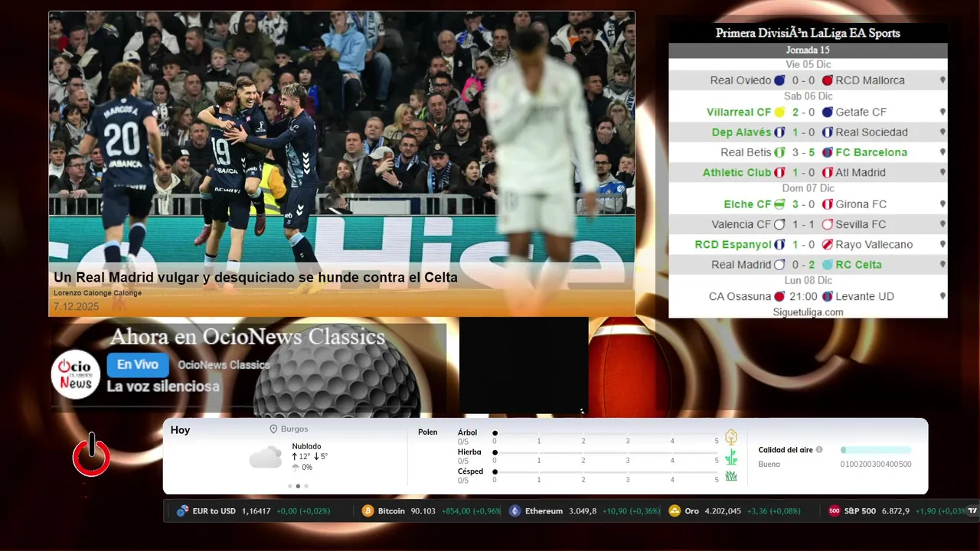Click the RCD Espanyol team name

click(x=733, y=245)
